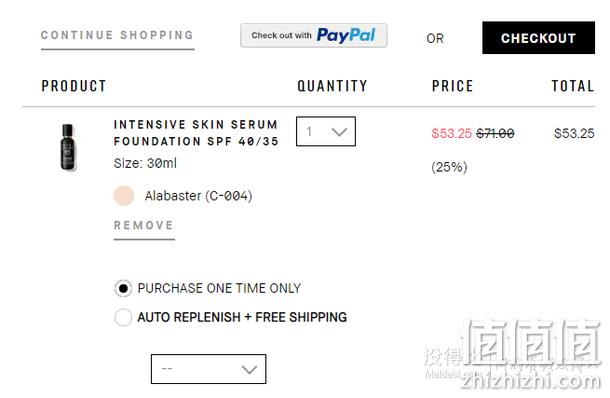Click the Price column header
This screenshot has width=610, height=398.
(x=453, y=86)
